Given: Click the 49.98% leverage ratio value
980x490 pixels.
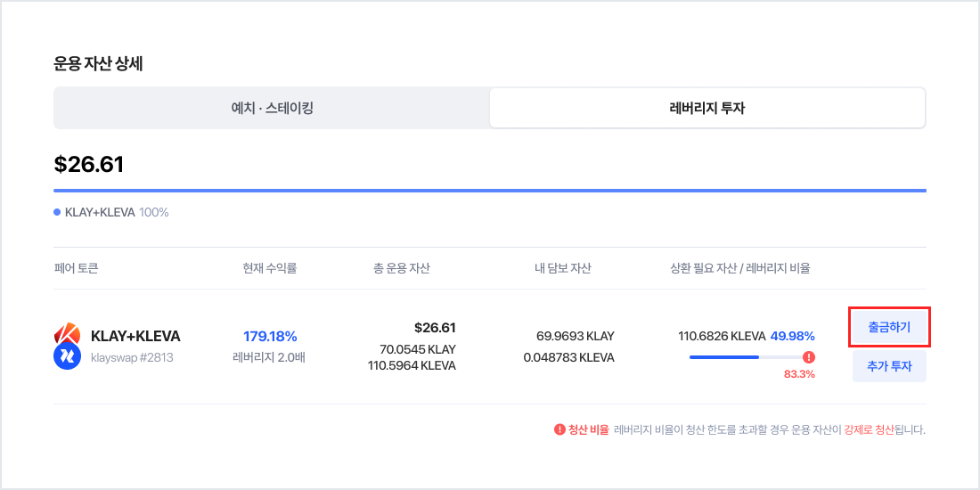Looking at the screenshot, I should click(x=792, y=336).
